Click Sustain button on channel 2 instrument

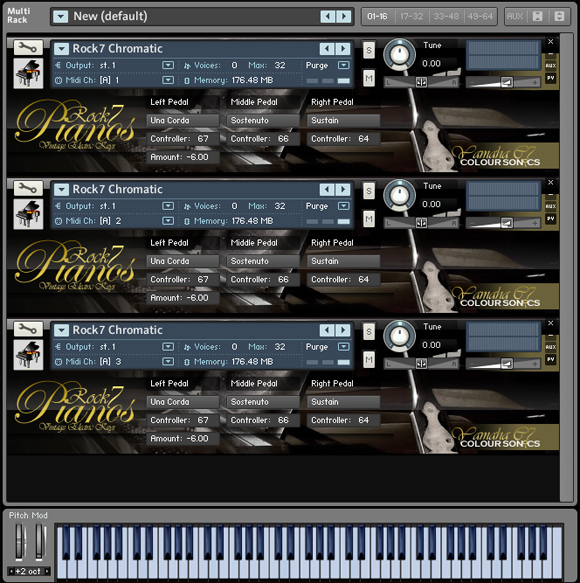(344, 261)
